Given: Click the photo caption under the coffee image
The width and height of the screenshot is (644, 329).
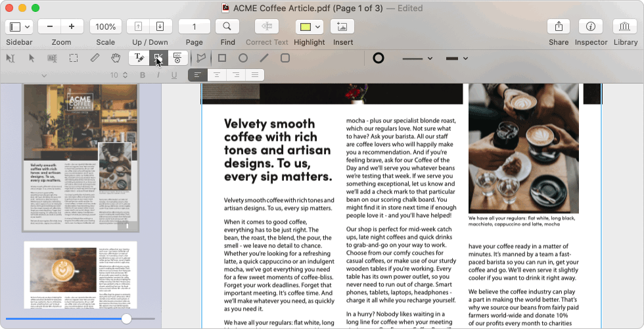Looking at the screenshot, I should (522, 221).
